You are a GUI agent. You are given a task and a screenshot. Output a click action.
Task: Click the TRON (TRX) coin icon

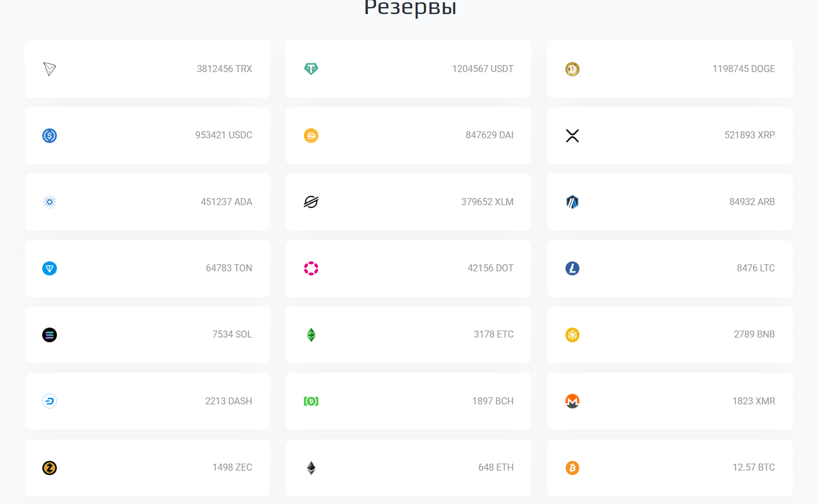pyautogui.click(x=50, y=69)
